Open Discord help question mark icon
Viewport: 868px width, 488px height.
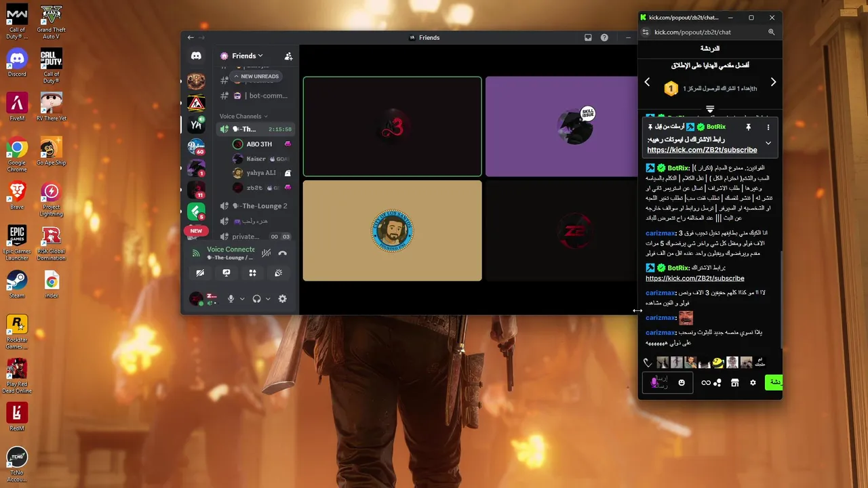(604, 38)
